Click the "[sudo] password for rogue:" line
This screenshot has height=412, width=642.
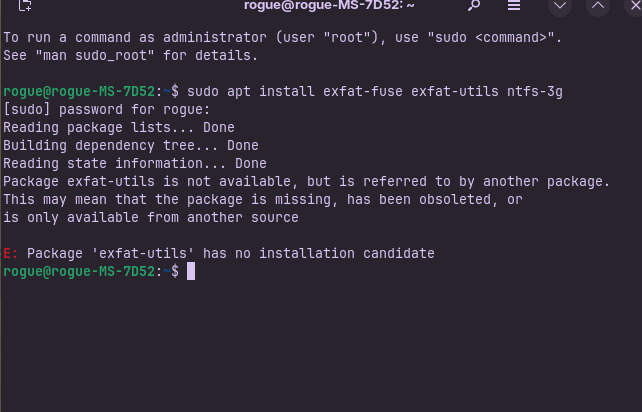106,110
